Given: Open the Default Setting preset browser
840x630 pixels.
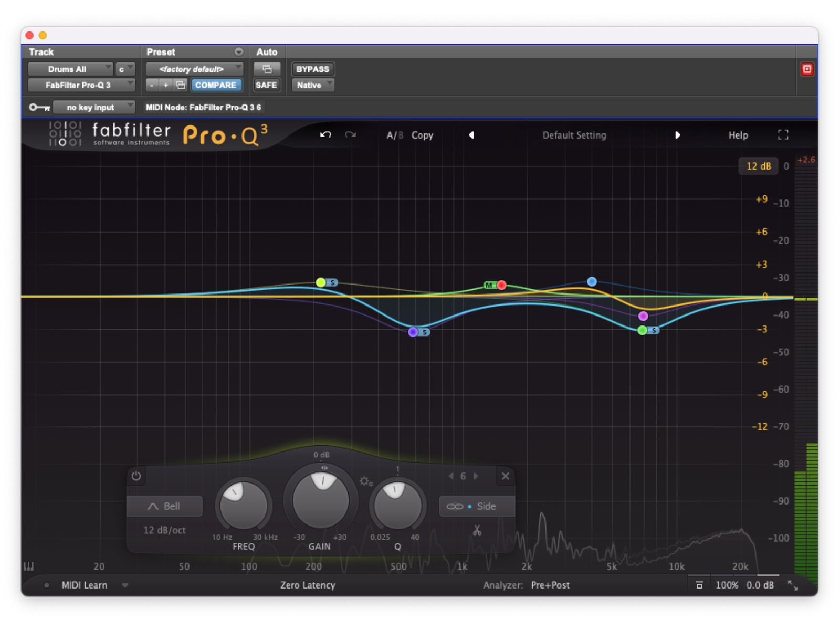Looking at the screenshot, I should (x=574, y=135).
